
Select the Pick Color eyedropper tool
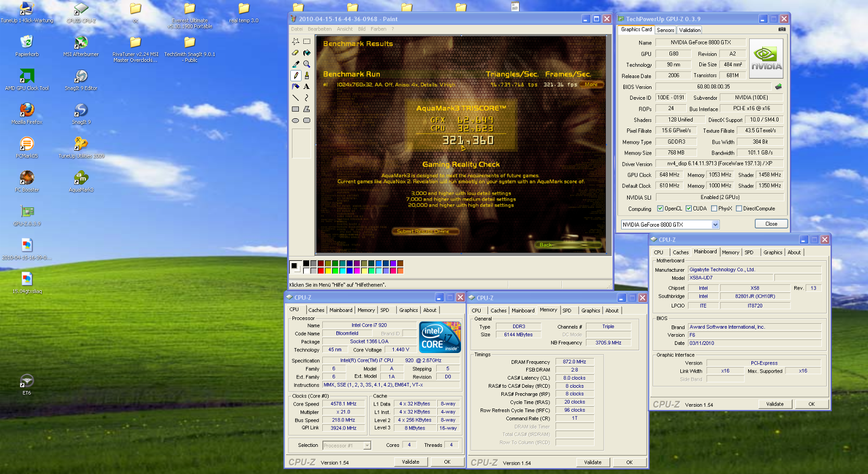pyautogui.click(x=296, y=64)
